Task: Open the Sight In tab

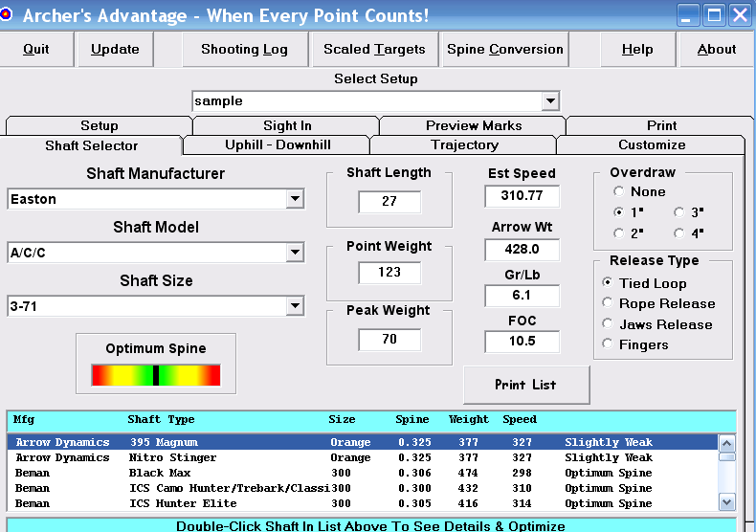Action: click(x=287, y=125)
